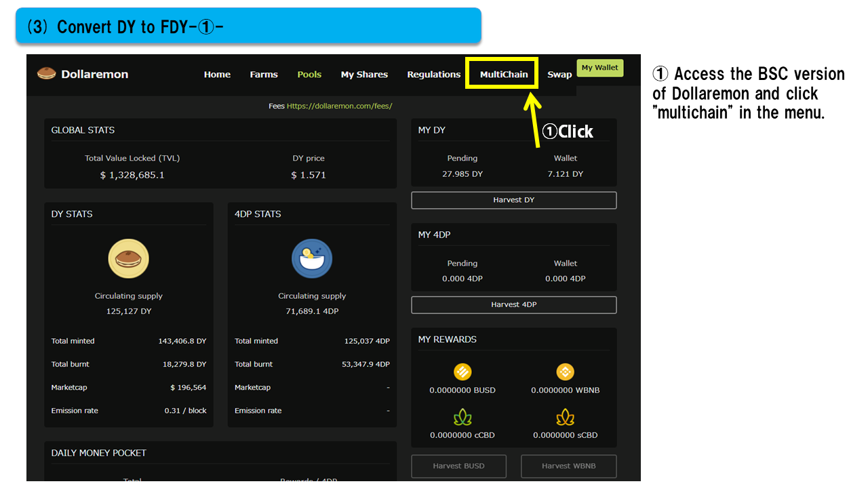Click the wallet 7.121 DY amount
Viewport: 868px width, 488px height.
(x=566, y=174)
